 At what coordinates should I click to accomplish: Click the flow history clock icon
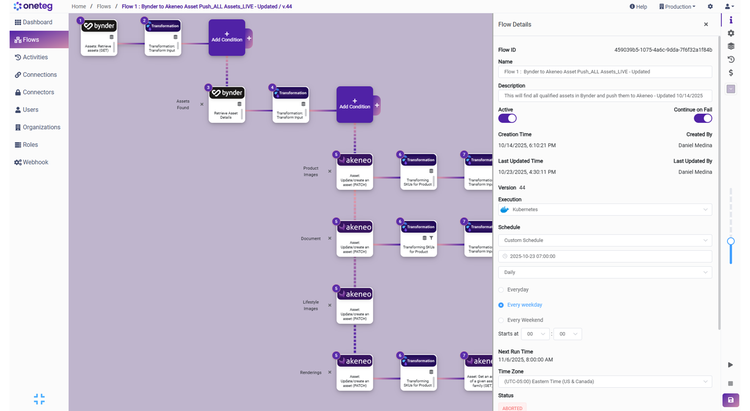(x=731, y=59)
